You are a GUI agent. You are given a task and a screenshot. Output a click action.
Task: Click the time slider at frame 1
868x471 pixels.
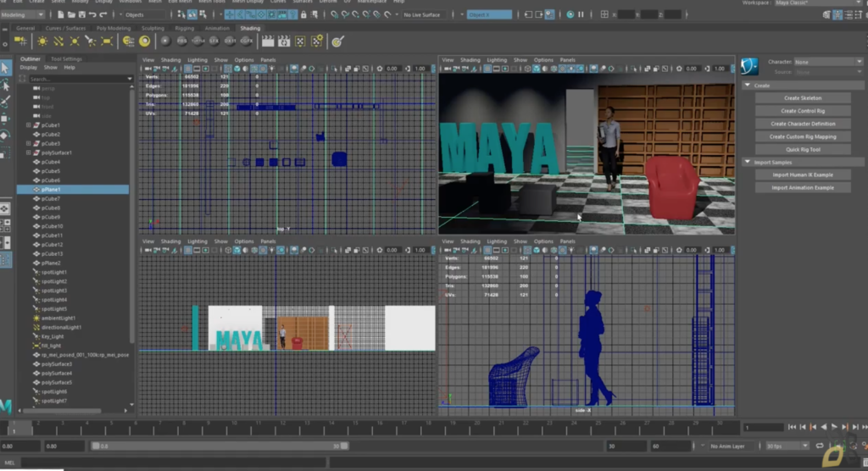click(x=14, y=428)
